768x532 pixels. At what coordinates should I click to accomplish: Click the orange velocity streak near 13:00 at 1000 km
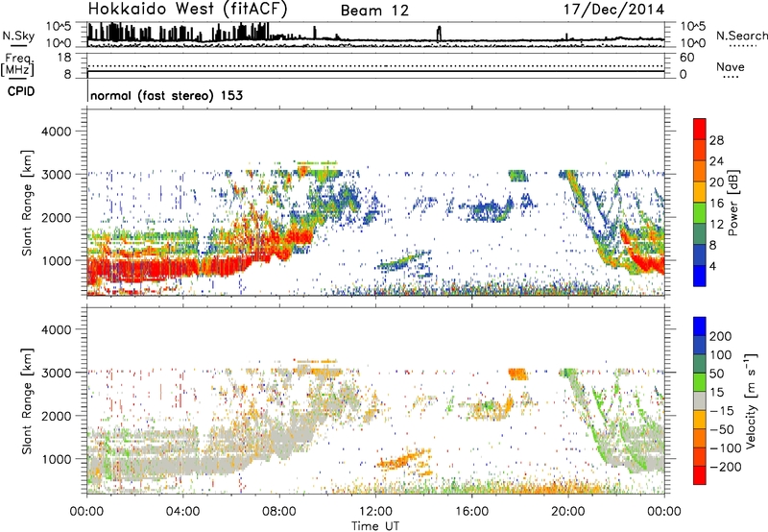[x=402, y=458]
